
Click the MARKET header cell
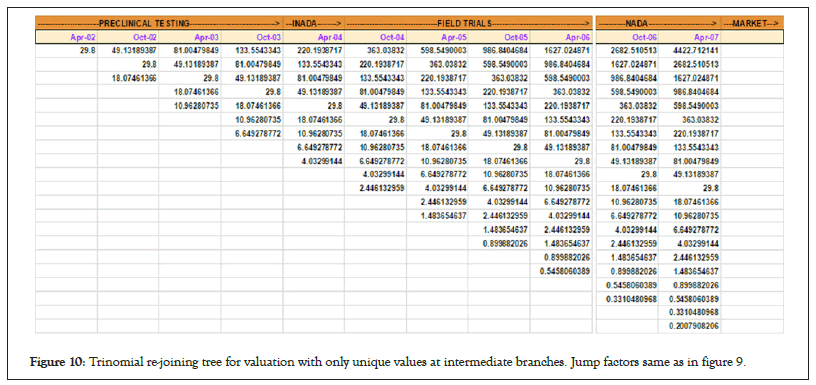[x=752, y=23]
